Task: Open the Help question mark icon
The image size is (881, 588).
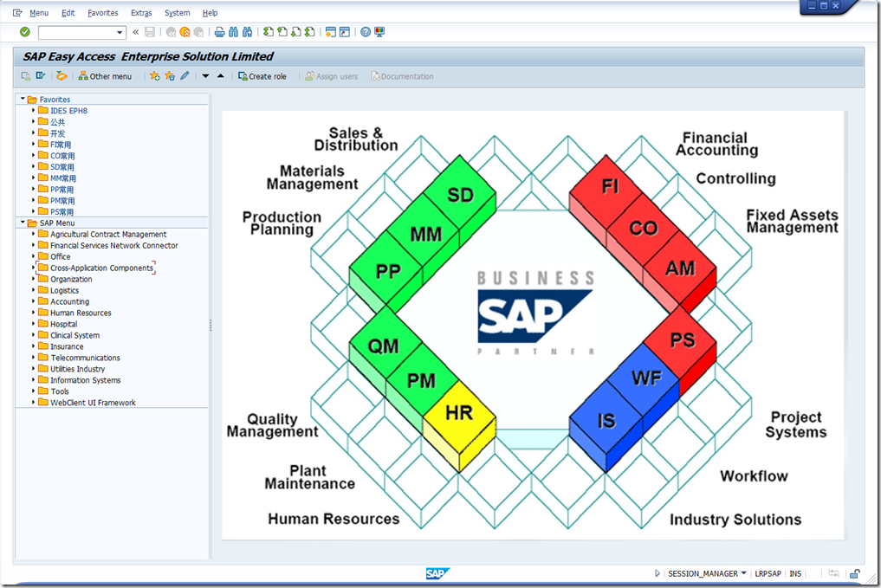Action: [366, 32]
